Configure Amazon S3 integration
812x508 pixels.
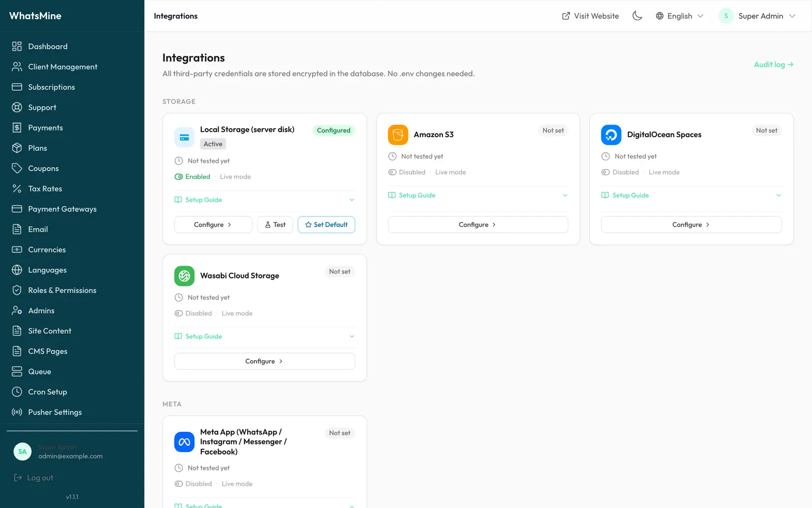point(478,225)
